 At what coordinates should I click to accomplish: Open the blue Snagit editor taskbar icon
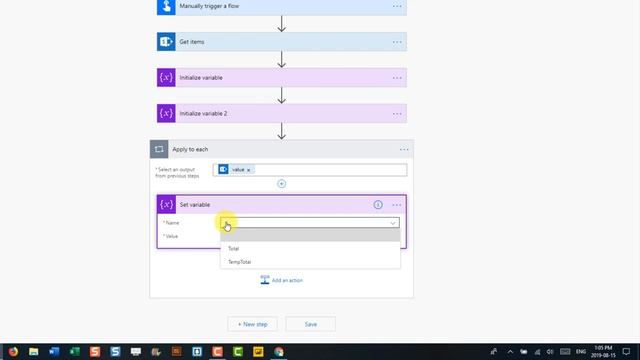[115, 351]
